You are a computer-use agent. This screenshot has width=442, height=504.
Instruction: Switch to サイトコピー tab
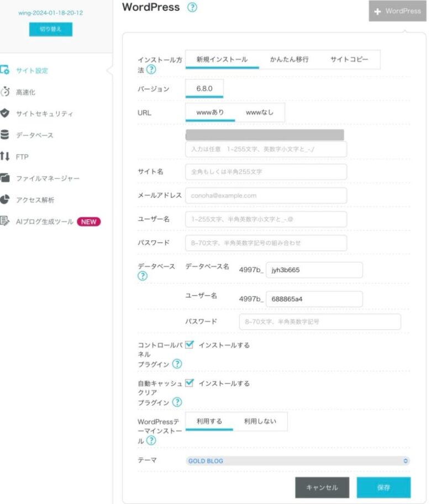[349, 60]
